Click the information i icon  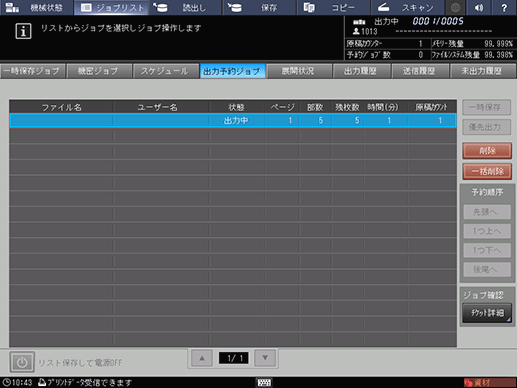(23, 31)
